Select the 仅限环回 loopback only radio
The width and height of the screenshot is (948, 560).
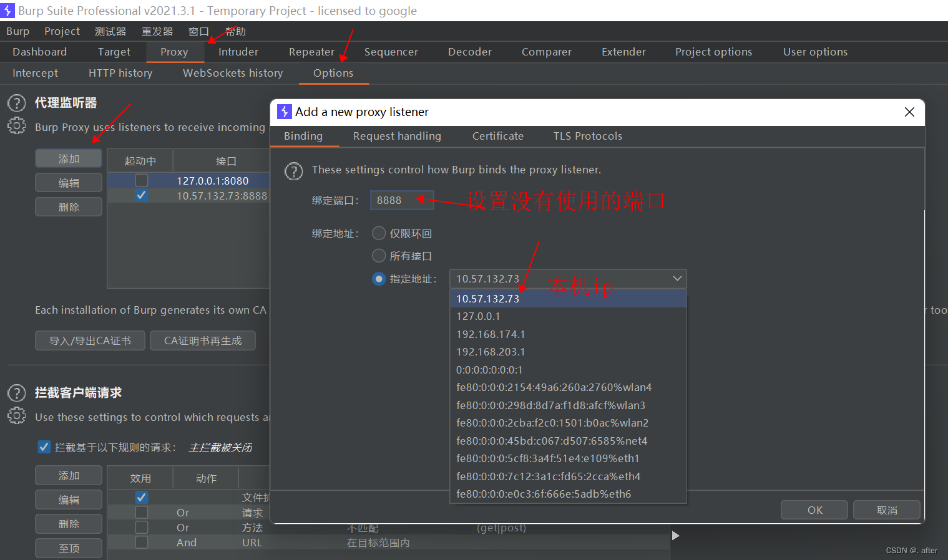379,233
